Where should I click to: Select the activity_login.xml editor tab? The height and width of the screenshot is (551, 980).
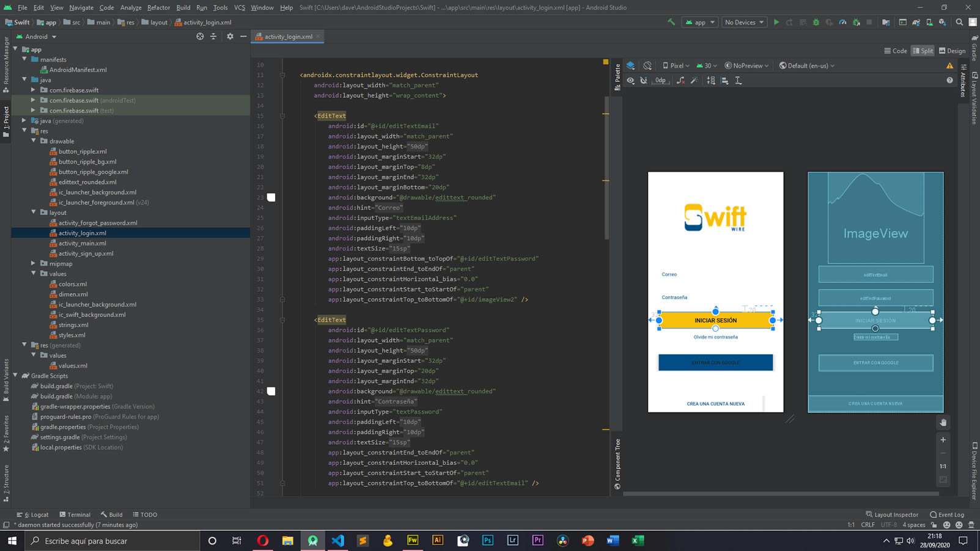[288, 37]
